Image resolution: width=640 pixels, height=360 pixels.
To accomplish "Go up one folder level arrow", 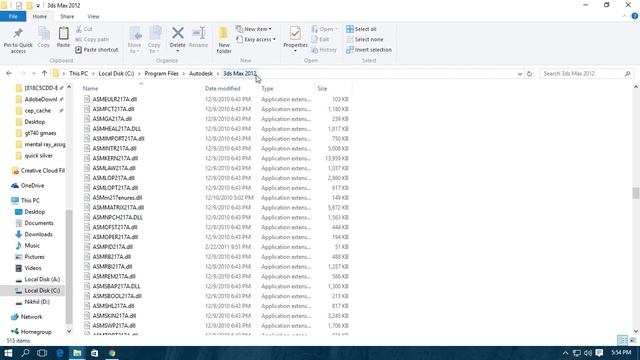I will click(44, 73).
